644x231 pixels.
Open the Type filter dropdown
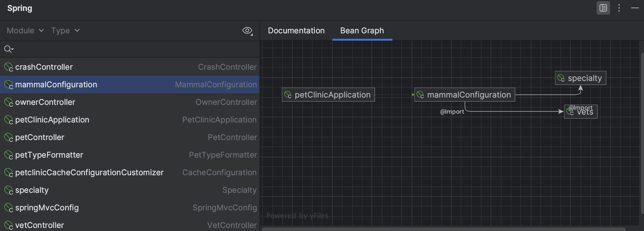(65, 31)
